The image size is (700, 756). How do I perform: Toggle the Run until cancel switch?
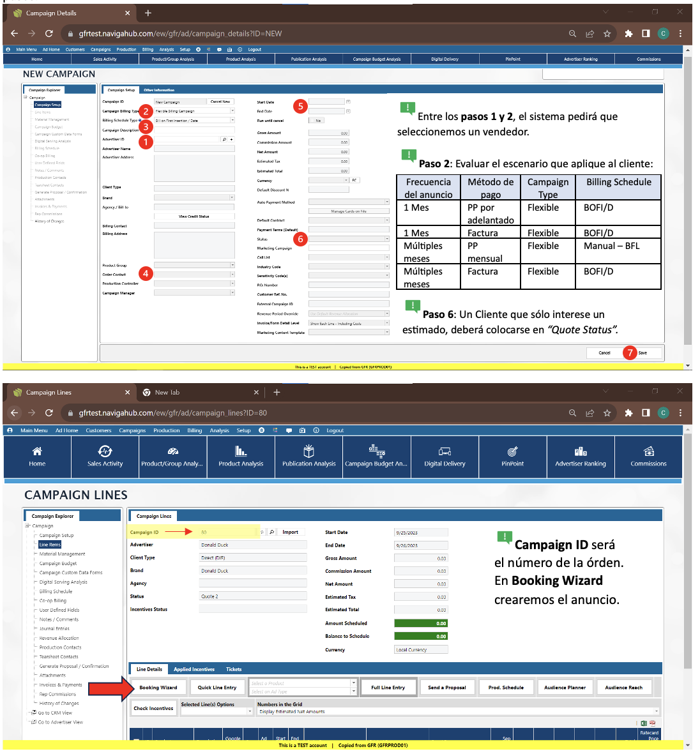click(x=316, y=120)
